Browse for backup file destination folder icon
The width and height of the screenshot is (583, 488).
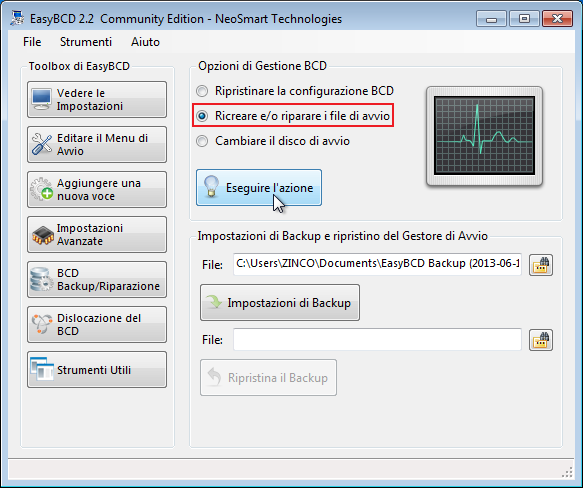click(x=541, y=265)
